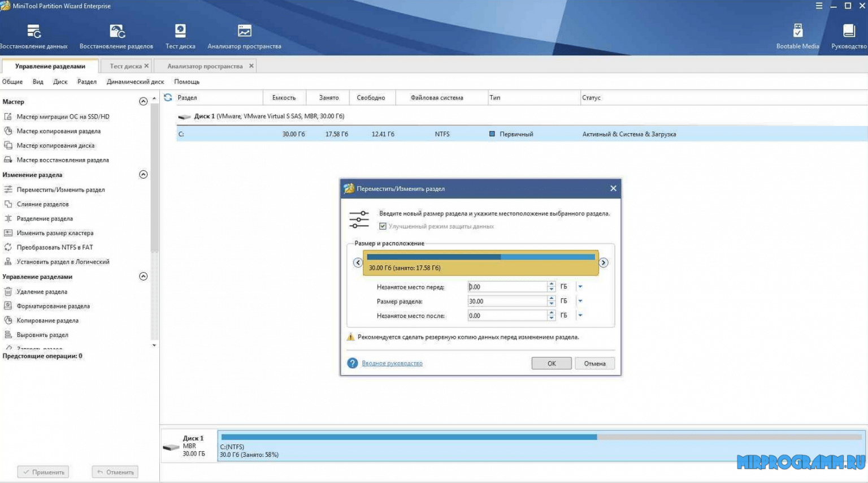This screenshot has height=483, width=868.
Task: Choose Слияние разделов in sidebar
Action: pos(42,204)
